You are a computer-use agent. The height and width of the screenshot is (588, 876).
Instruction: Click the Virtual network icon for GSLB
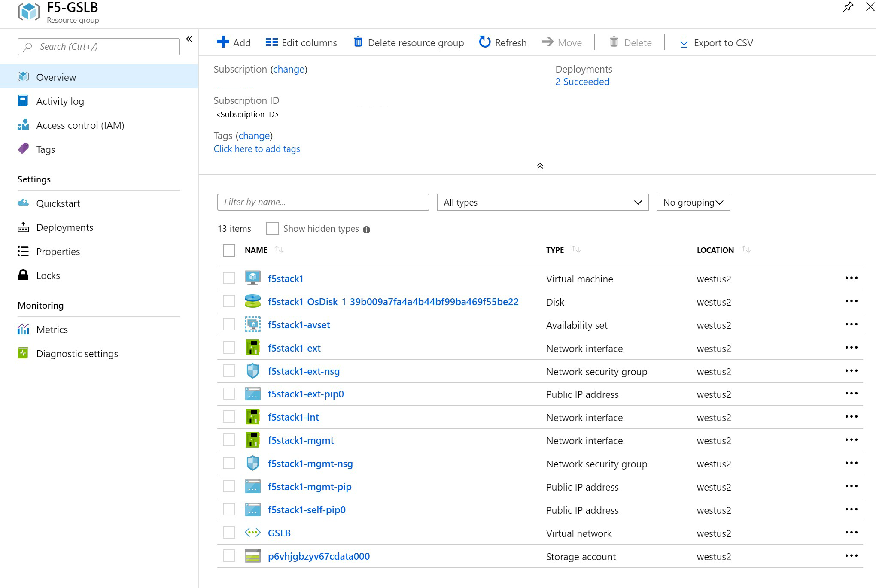coord(253,533)
